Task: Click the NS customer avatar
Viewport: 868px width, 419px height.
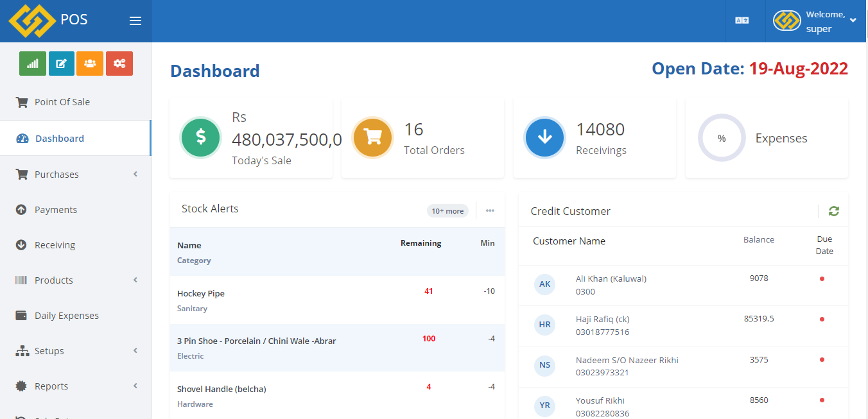Action: (x=544, y=365)
